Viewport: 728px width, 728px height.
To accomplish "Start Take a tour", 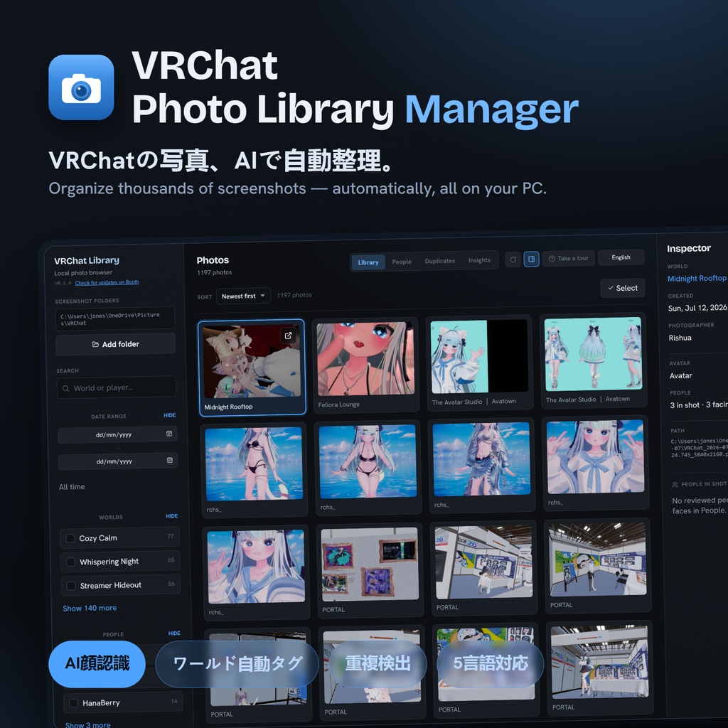I will pyautogui.click(x=568, y=258).
